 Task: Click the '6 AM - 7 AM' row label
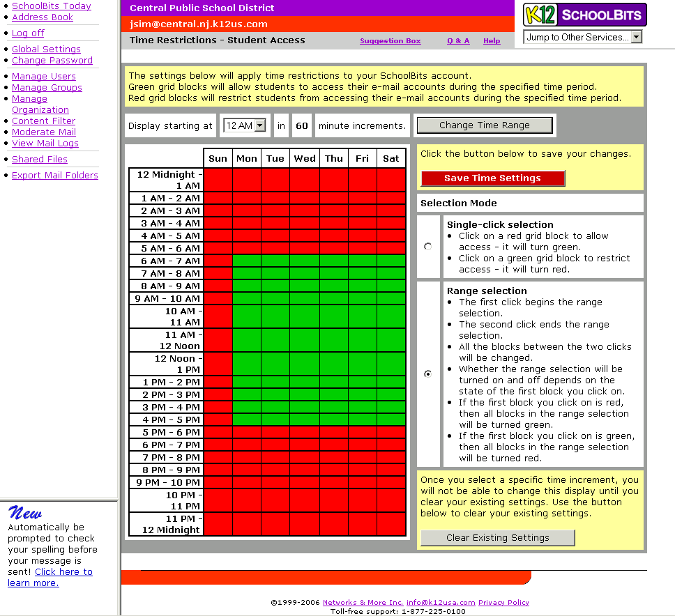click(x=166, y=261)
